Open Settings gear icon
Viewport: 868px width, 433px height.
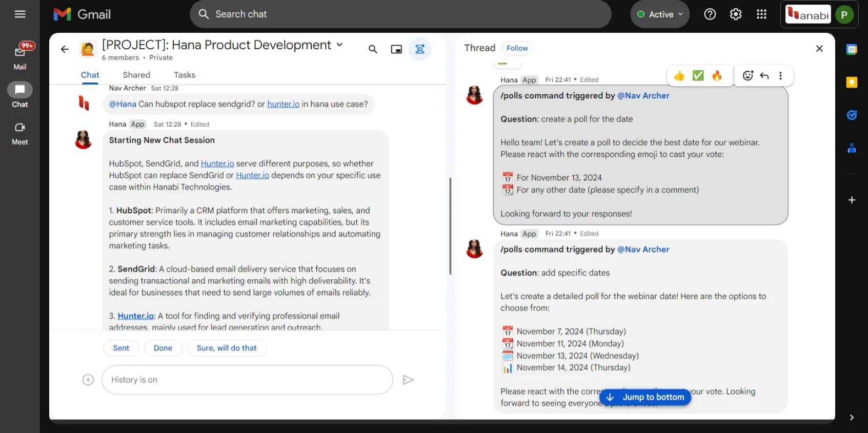(736, 14)
